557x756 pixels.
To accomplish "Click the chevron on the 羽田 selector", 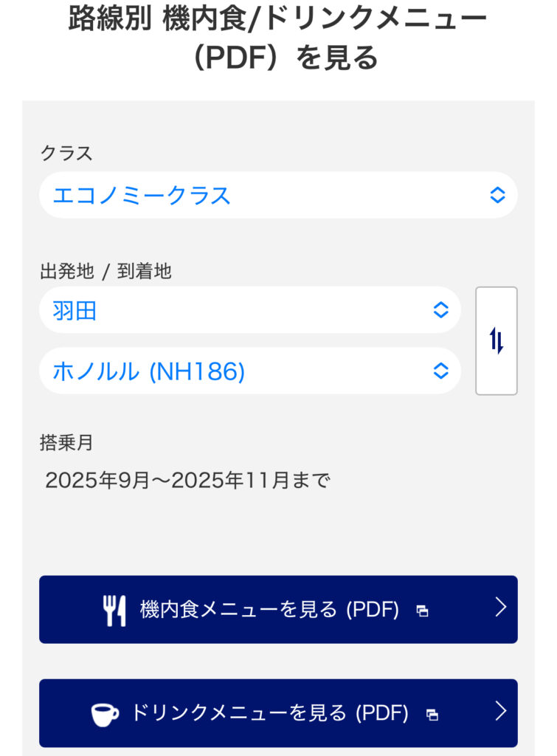I will 440,310.
